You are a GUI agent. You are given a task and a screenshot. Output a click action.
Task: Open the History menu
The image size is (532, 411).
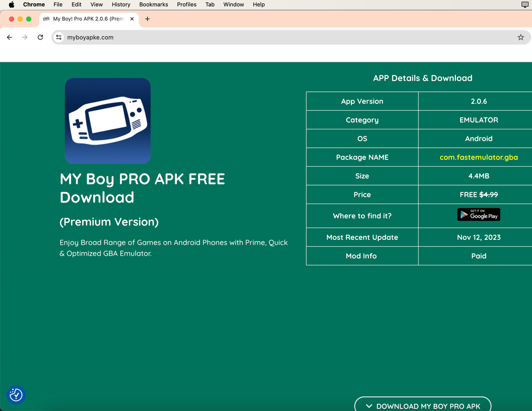[x=121, y=4]
